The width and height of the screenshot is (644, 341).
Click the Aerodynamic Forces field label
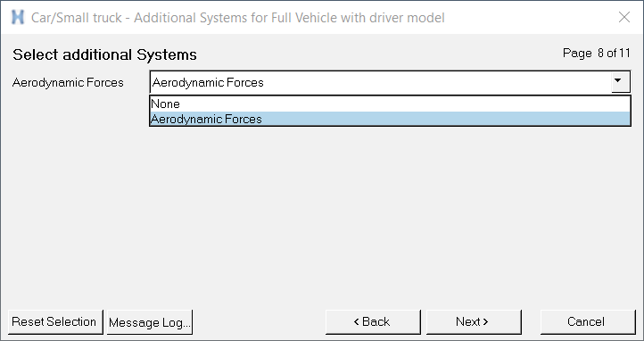(x=68, y=83)
